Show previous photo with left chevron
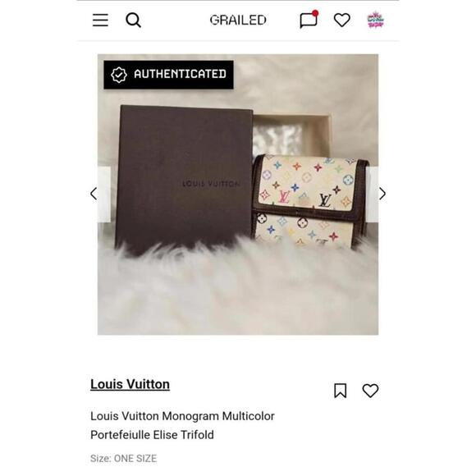The image size is (476, 476). (x=94, y=194)
